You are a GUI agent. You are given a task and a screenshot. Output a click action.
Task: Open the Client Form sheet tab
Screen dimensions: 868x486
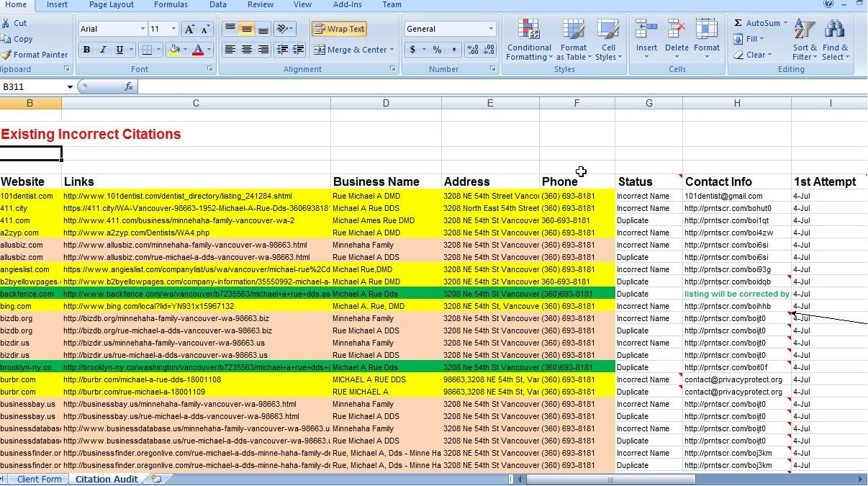click(40, 478)
